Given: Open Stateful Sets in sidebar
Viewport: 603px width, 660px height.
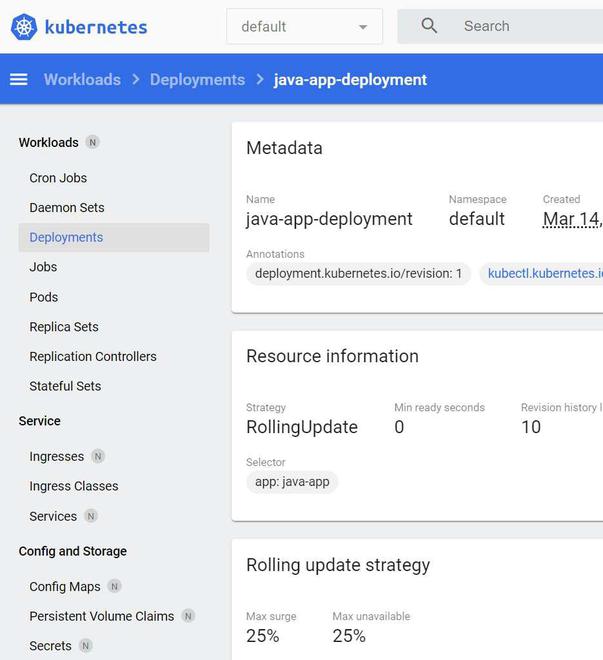Looking at the screenshot, I should click(x=65, y=386).
